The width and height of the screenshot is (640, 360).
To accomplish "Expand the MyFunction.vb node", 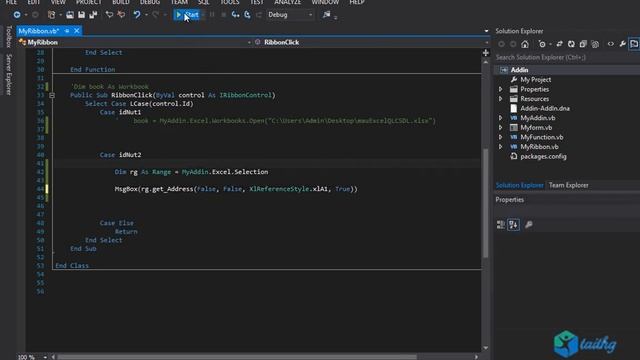I will [x=500, y=137].
